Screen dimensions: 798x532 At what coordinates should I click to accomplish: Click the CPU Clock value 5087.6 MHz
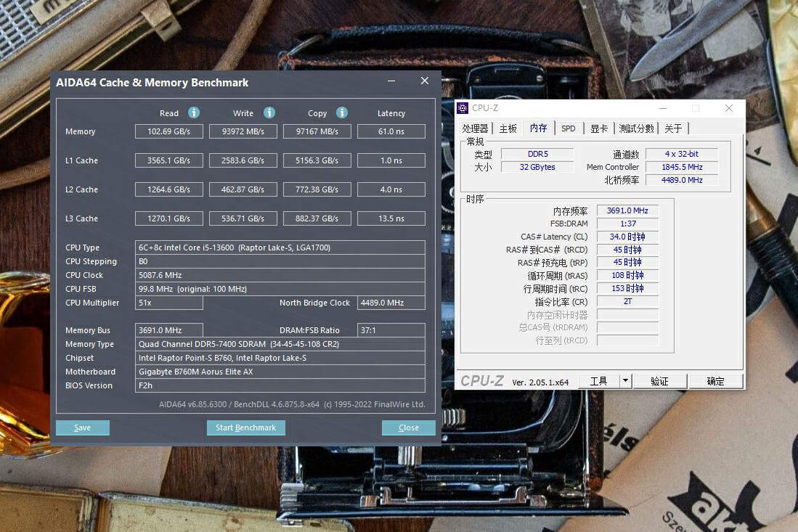tap(280, 275)
